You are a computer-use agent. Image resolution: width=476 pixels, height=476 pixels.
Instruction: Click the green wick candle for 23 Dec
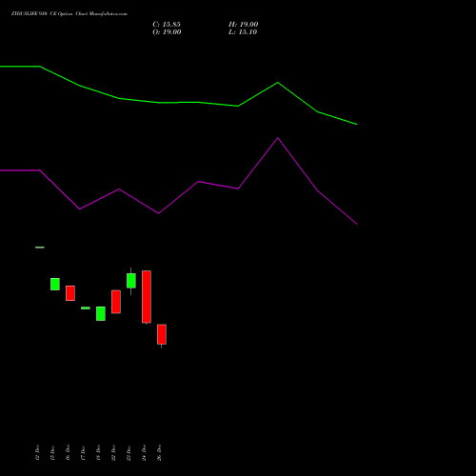coord(131,281)
